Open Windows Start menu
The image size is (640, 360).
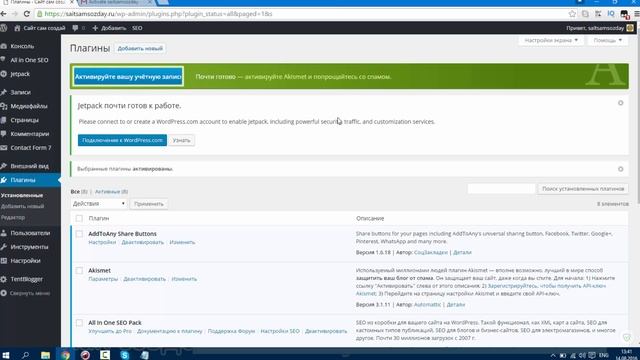[6, 355]
